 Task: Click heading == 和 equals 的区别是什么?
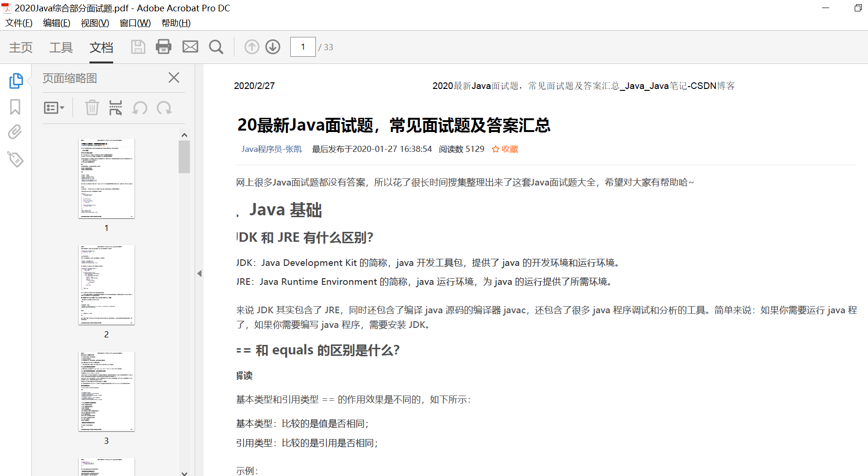(x=318, y=350)
